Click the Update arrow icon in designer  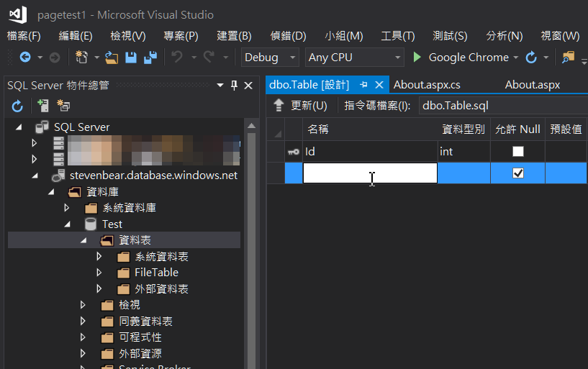click(x=279, y=106)
